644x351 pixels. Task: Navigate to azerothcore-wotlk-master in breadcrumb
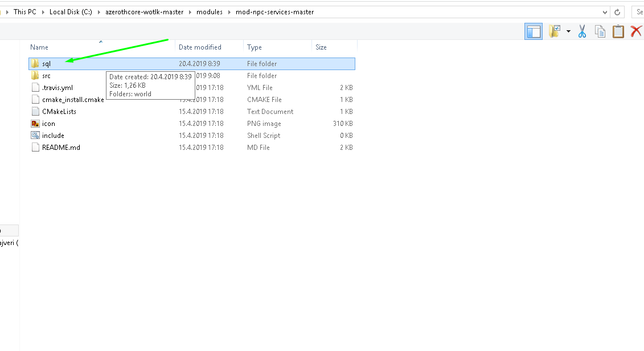144,12
